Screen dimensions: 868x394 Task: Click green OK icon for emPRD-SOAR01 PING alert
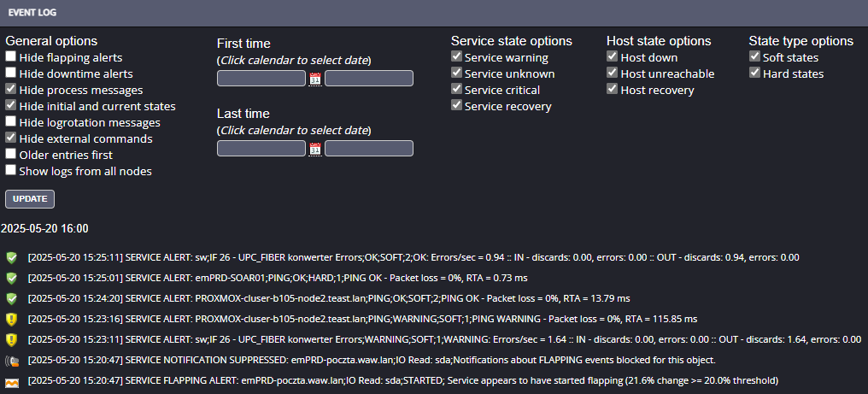(x=11, y=278)
